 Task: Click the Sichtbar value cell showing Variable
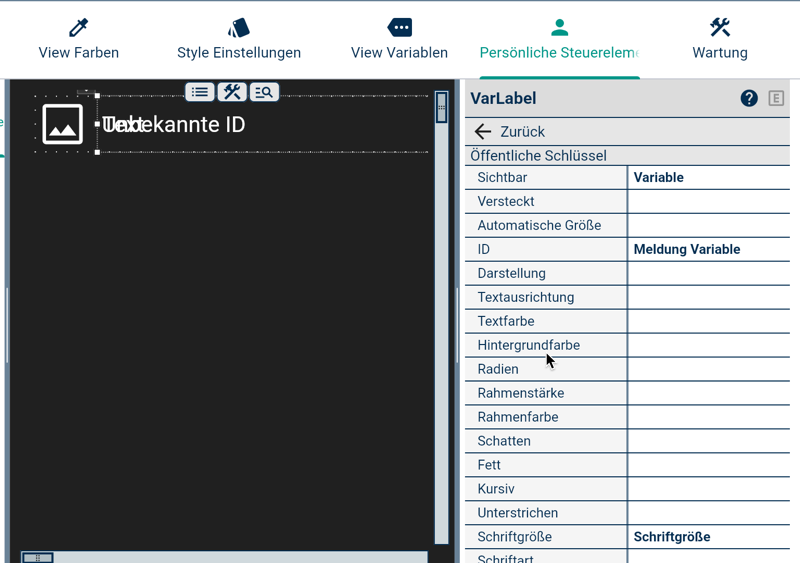[708, 178]
